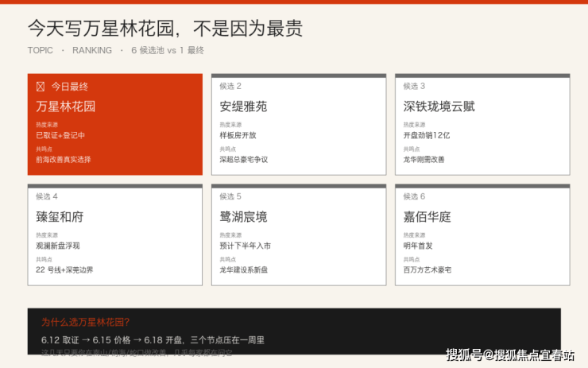Image resolution: width=588 pixels, height=368 pixels.
Task: Click the 样板房开放 text
Action: point(238,135)
